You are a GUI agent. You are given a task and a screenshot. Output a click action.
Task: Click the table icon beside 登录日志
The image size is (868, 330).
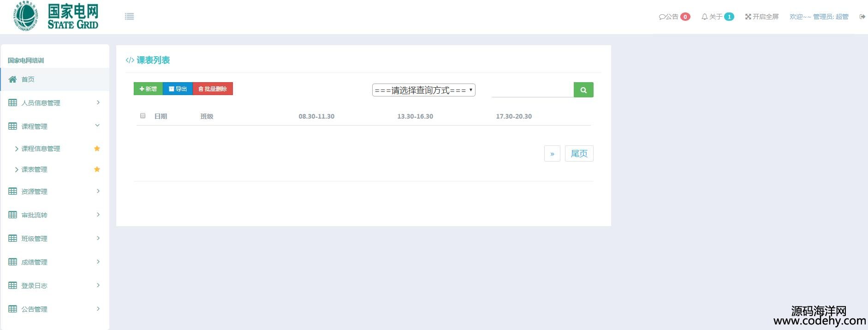[x=12, y=285]
